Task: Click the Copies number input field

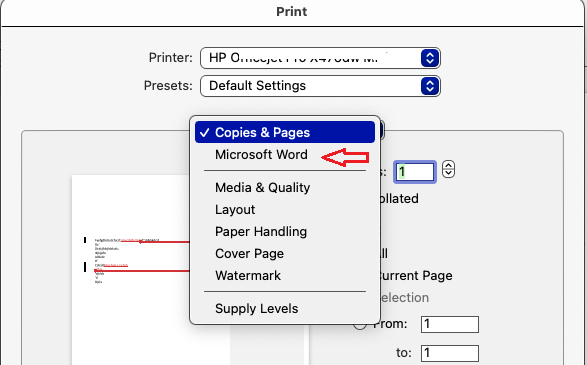Action: pyautogui.click(x=415, y=172)
